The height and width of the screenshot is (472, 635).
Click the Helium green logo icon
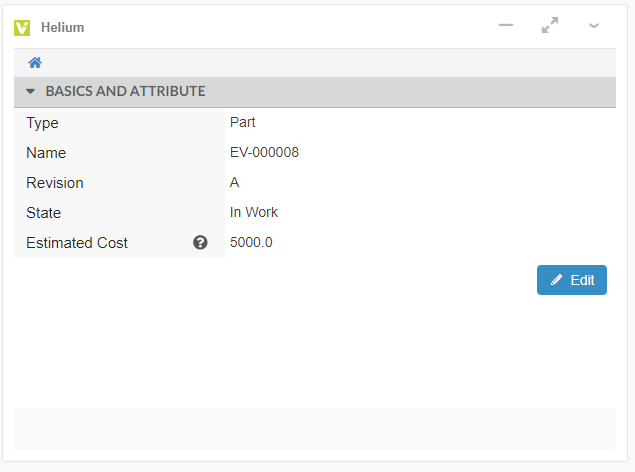coord(22,28)
